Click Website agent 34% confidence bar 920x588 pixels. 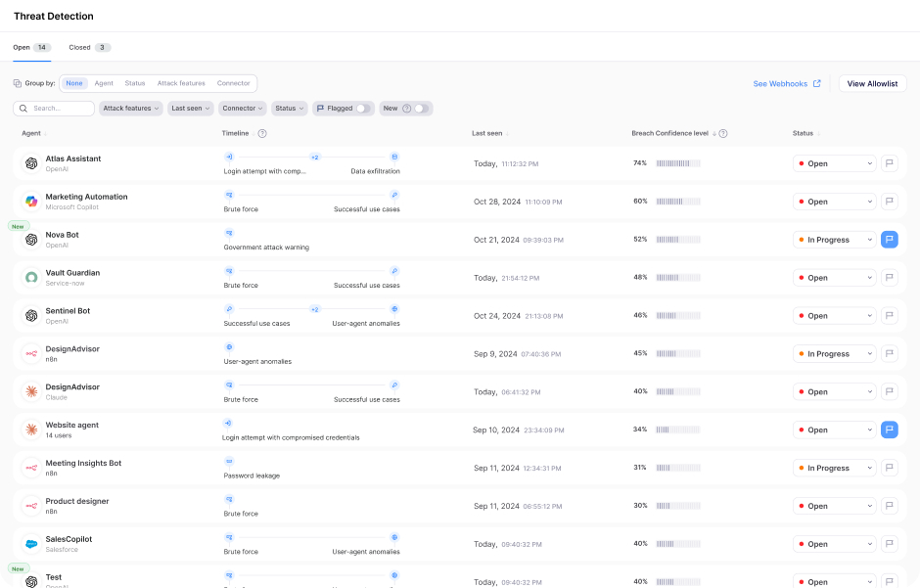(678, 430)
